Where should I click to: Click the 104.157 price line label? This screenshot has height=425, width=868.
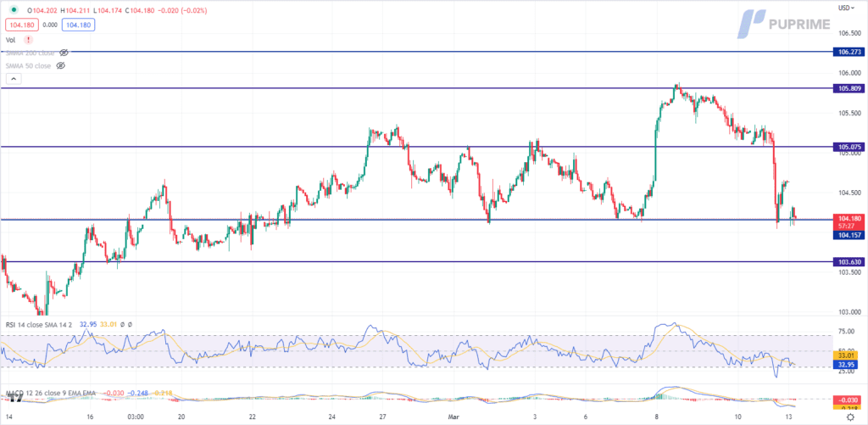(848, 235)
